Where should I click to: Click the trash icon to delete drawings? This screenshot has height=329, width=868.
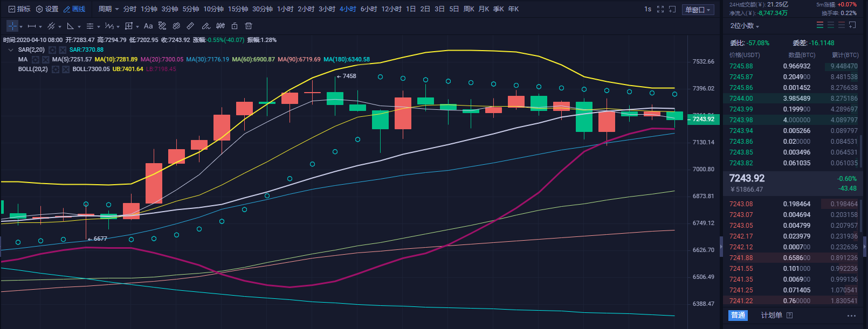click(249, 26)
